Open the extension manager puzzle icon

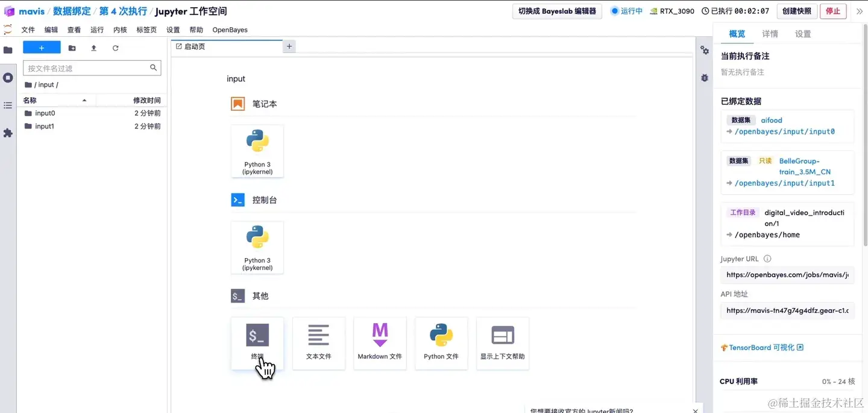click(8, 133)
